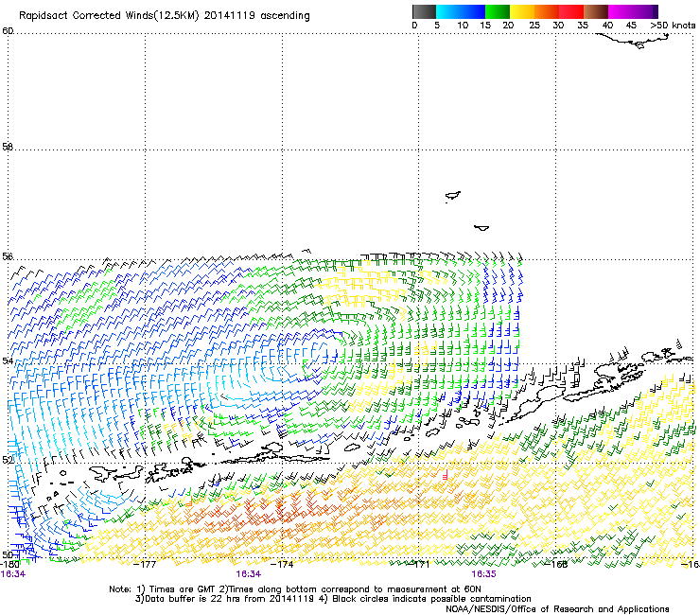Click the '10' label under the color scale
Screen dimensions: 700x615
[463, 26]
